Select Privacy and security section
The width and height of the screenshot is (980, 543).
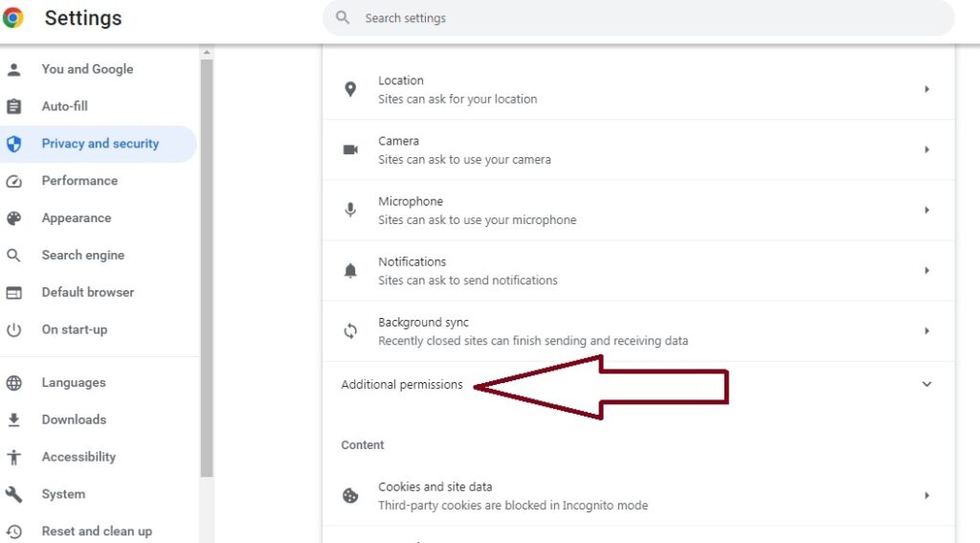click(99, 144)
